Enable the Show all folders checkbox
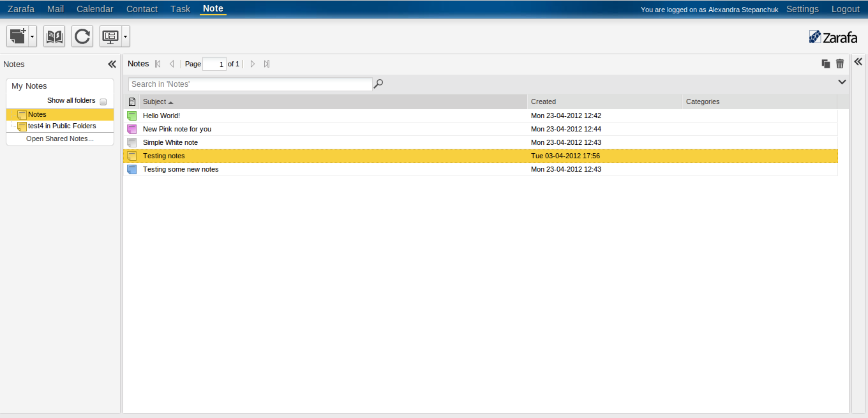 pyautogui.click(x=103, y=101)
